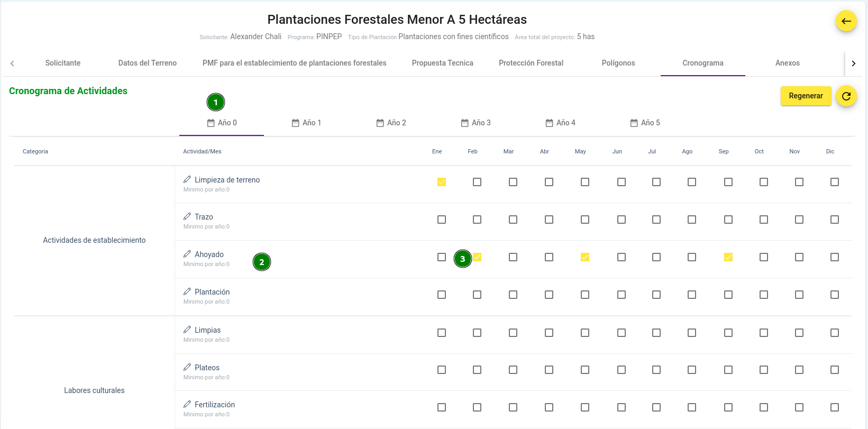Click the calendar icon of Año 1

(295, 123)
